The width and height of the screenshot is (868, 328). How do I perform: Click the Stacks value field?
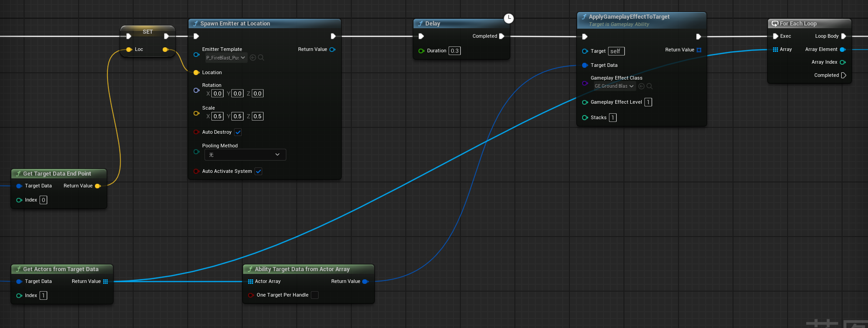pos(613,117)
